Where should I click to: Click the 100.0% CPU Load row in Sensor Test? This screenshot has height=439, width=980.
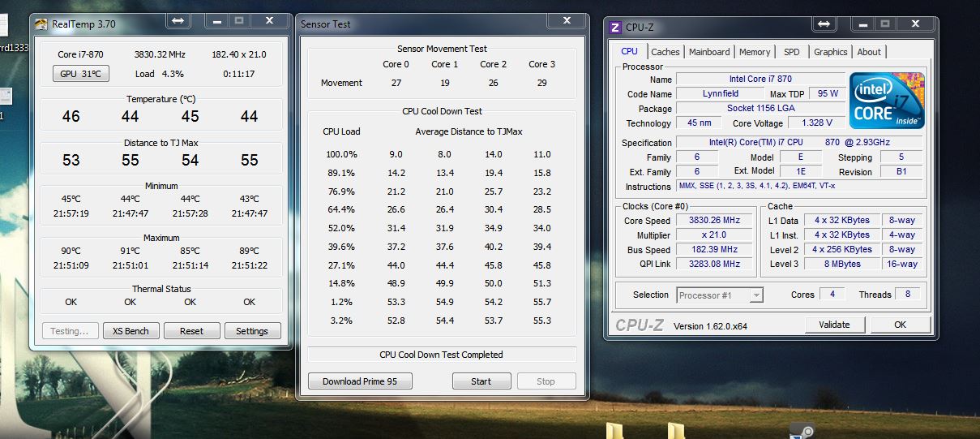coord(442,154)
